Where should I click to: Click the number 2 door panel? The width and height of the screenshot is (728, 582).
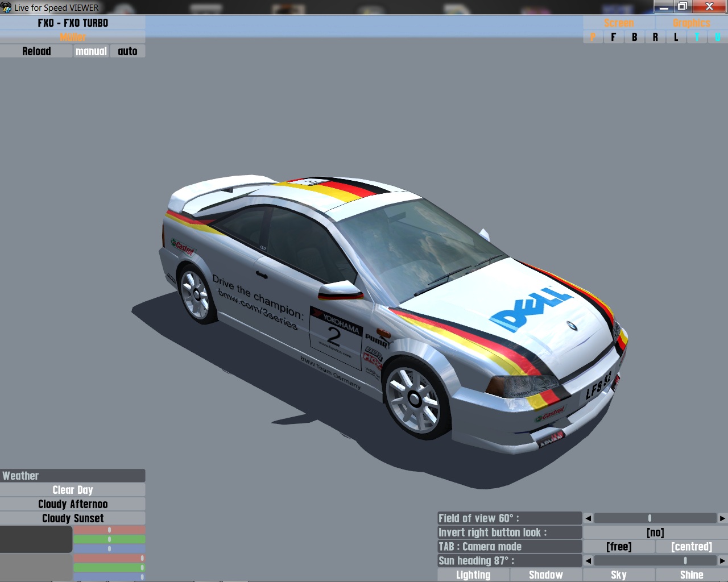pyautogui.click(x=336, y=338)
